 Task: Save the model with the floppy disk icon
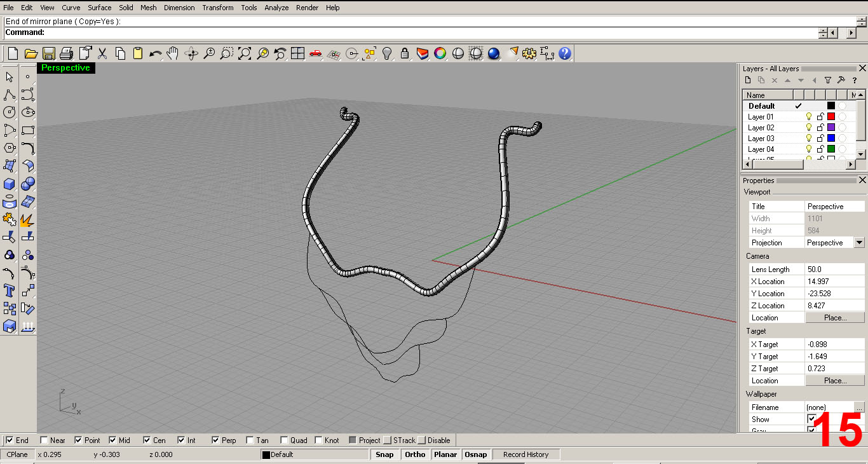(x=48, y=53)
